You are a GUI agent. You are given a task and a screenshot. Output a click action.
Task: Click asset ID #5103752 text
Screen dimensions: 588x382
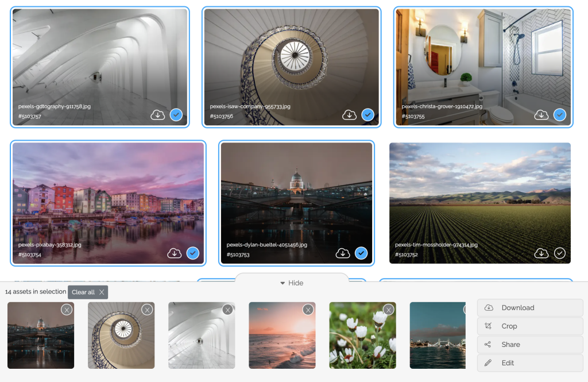(x=407, y=255)
